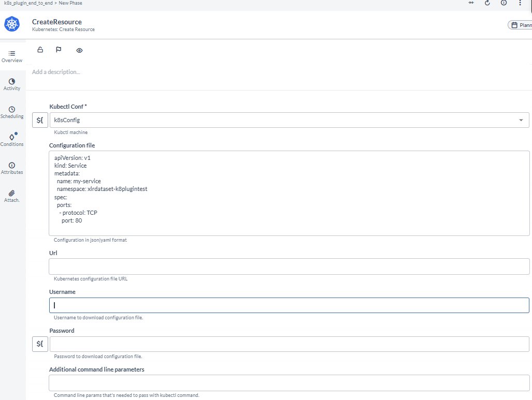The image size is (532, 400).
Task: Toggle the eye watcher icon
Action: 79,50
